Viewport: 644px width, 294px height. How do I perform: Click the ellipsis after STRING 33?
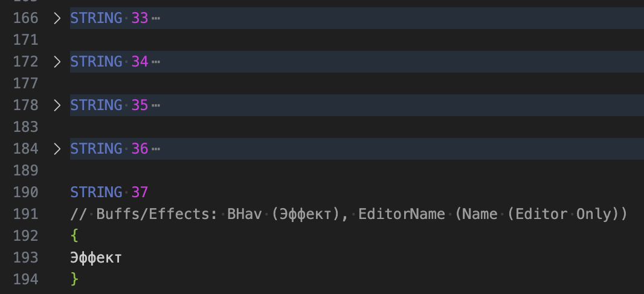point(156,18)
